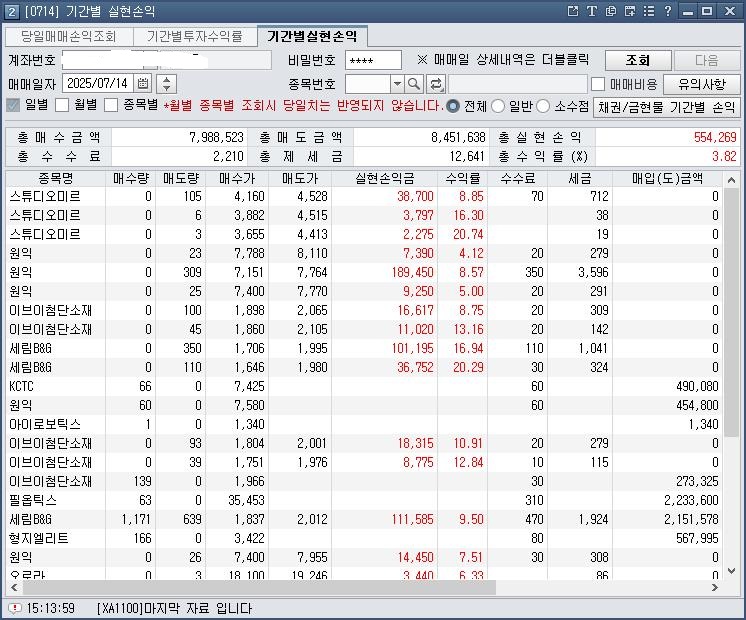Click realized profit value 189,450

(412, 272)
